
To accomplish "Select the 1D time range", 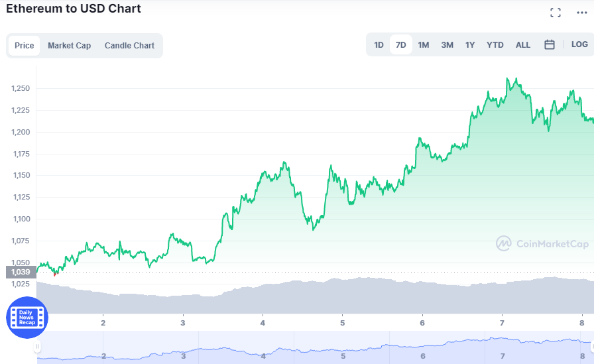I will click(379, 44).
